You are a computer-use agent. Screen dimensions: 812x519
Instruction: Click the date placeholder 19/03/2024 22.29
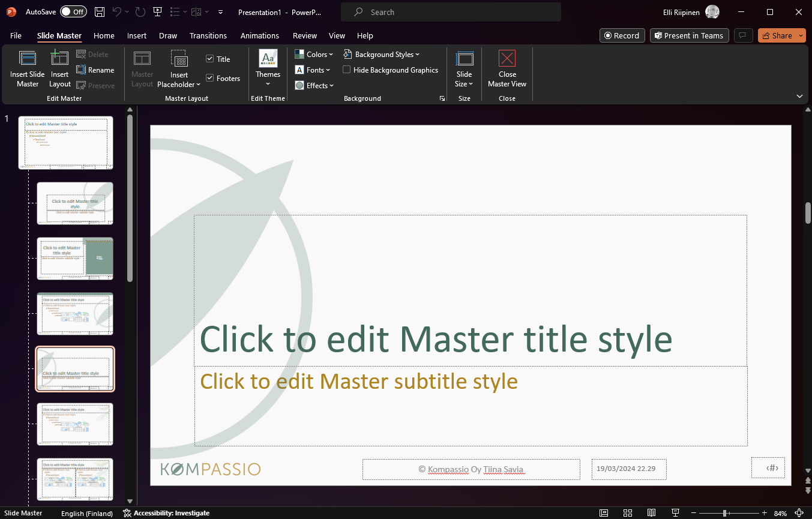pos(629,469)
